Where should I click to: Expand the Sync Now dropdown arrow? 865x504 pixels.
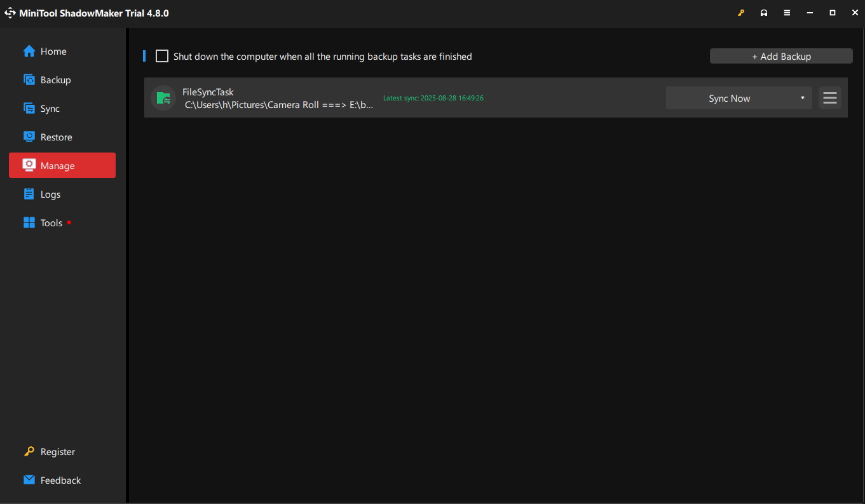802,98
